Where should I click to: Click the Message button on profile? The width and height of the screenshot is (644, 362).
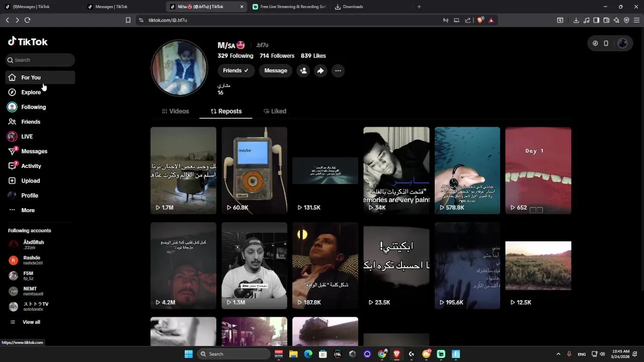coord(276,70)
